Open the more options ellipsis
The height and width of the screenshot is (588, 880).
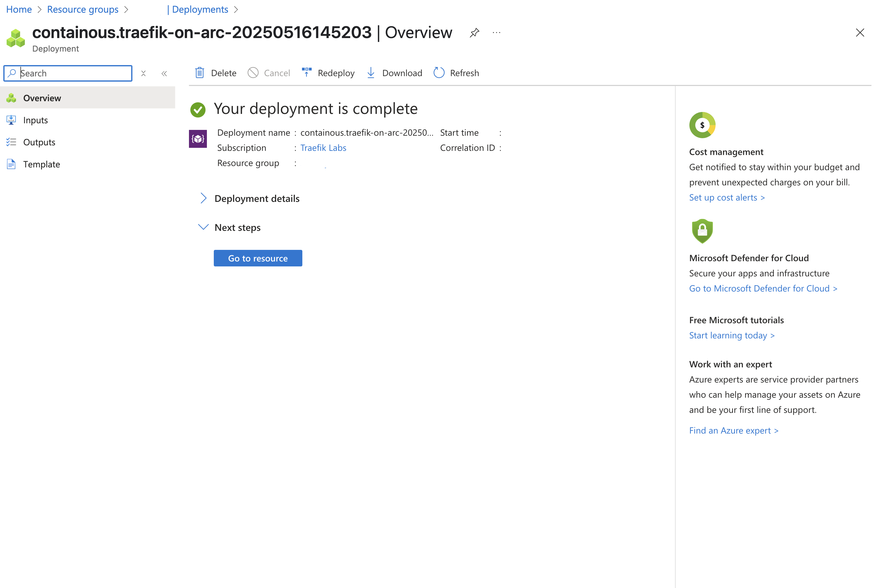pyautogui.click(x=496, y=33)
